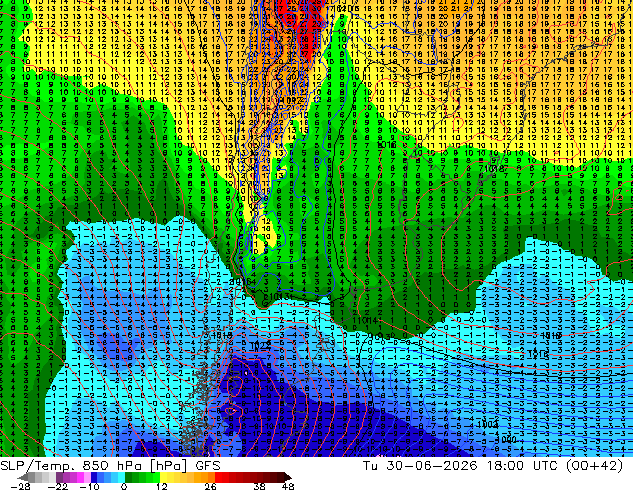Click the 26 legend value
Screen dimensions: 634x490
[210, 486]
